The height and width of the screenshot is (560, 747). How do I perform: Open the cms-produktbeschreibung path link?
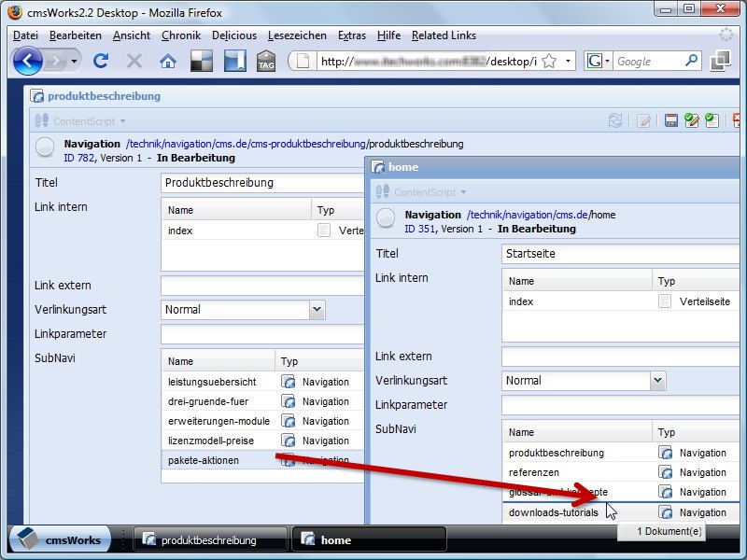pyautogui.click(x=308, y=144)
